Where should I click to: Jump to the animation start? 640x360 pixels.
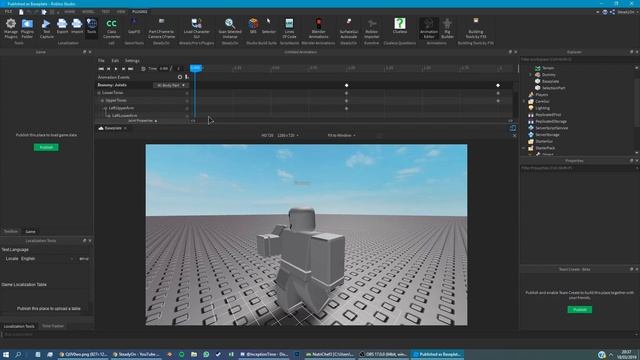coord(101,69)
